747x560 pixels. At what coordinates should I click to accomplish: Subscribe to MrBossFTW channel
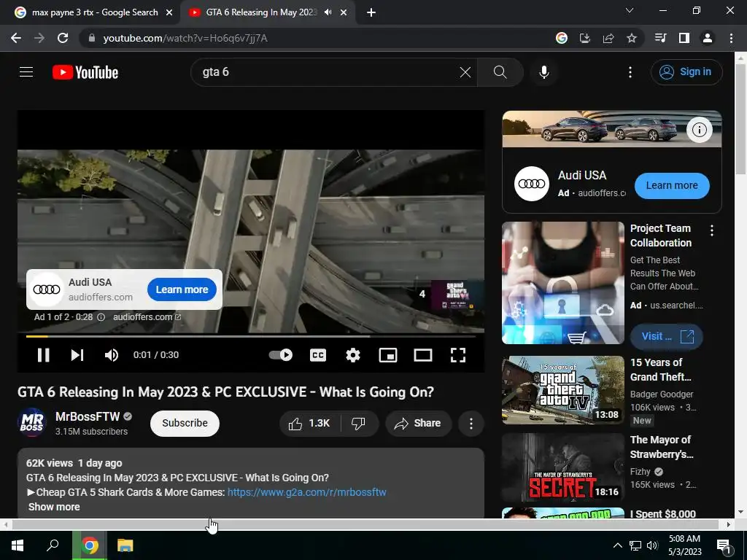[185, 424]
